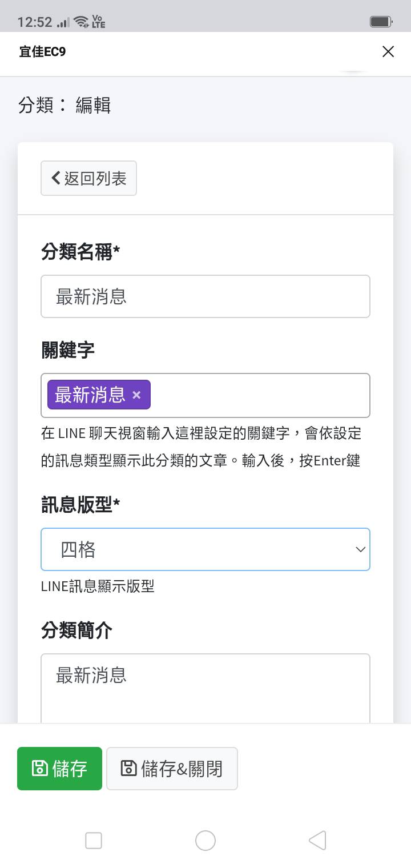Image resolution: width=411 pixels, height=868 pixels.
Task: Tap the 返回列表 back button
Action: (88, 178)
